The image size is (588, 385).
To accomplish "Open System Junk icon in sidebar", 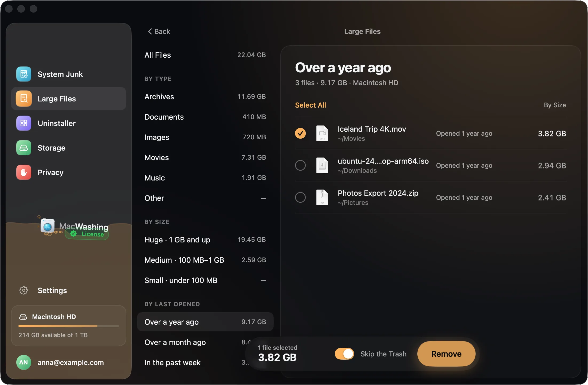I will point(24,74).
